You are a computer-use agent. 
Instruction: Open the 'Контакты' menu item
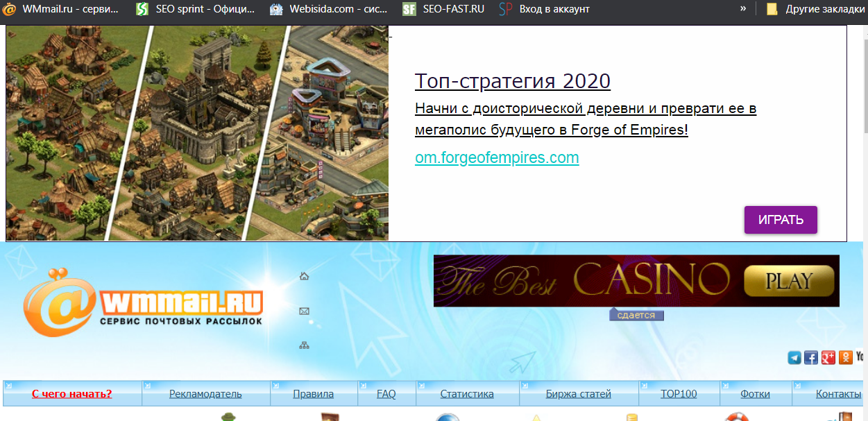(838, 394)
